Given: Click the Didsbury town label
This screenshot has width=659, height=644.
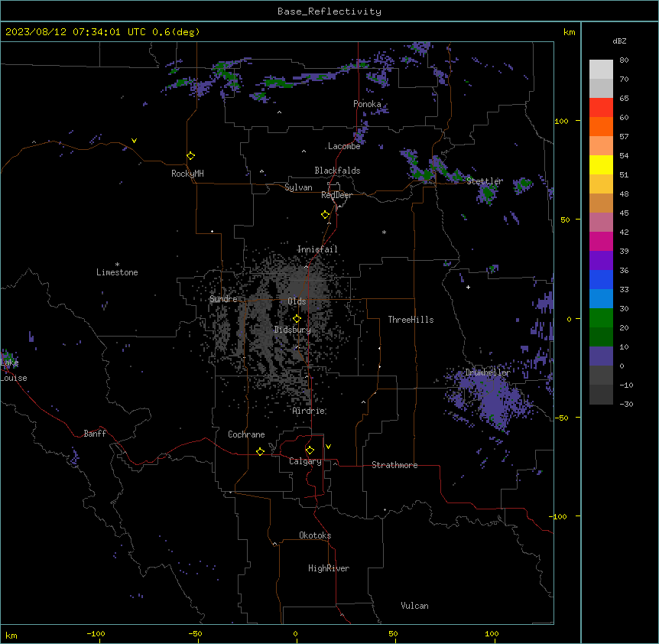Looking at the screenshot, I should coord(293,330).
